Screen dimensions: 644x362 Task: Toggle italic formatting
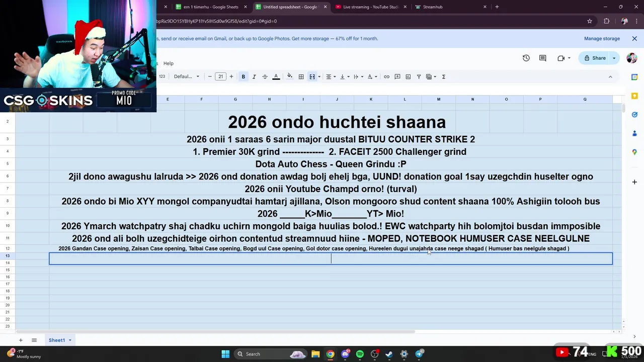click(254, 76)
